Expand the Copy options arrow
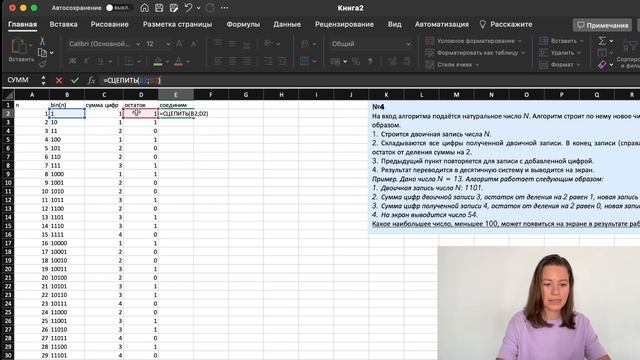 51,53
